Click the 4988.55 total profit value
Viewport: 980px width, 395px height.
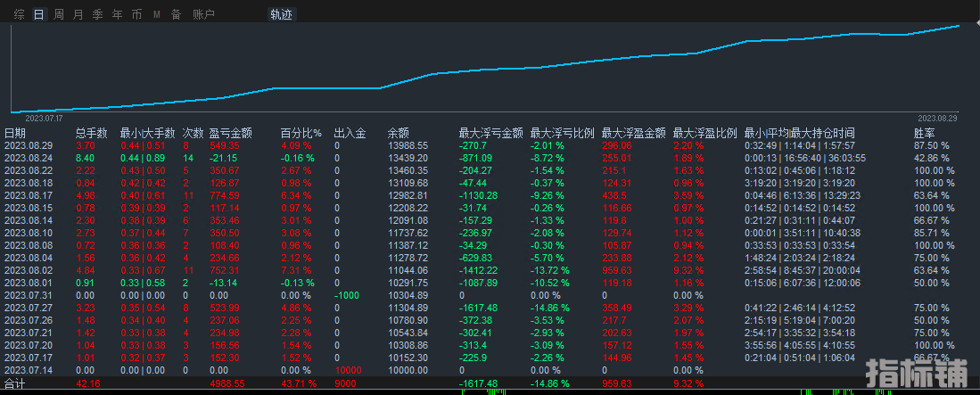pos(226,383)
